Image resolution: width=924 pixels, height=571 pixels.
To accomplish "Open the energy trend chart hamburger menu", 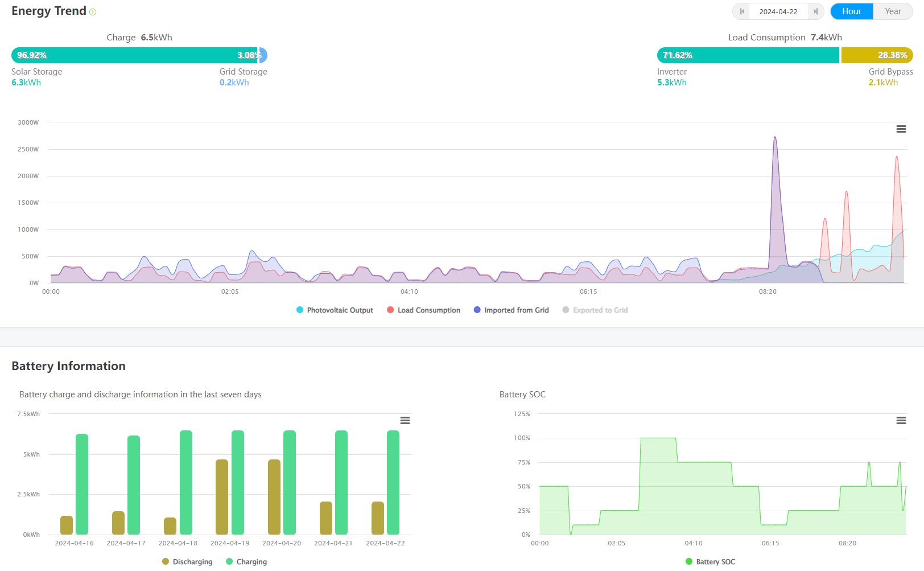I will tap(901, 129).
